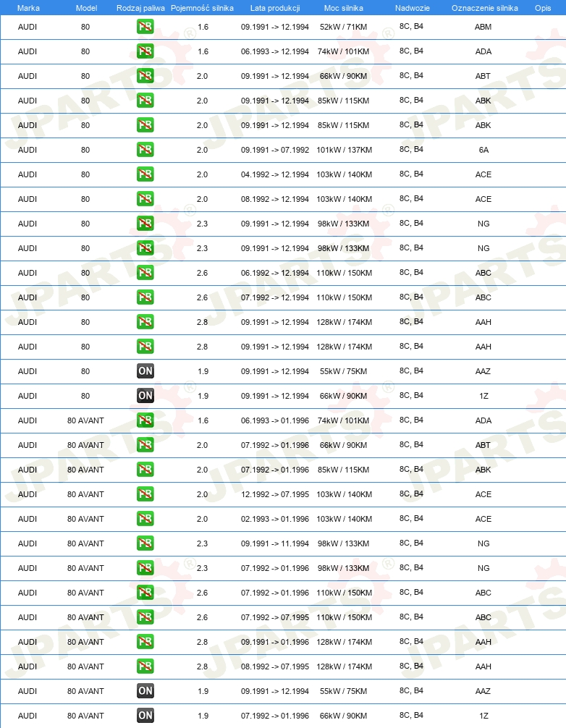Click the Rodzaj paliwa column header
The width and height of the screenshot is (566, 728).
[140, 8]
